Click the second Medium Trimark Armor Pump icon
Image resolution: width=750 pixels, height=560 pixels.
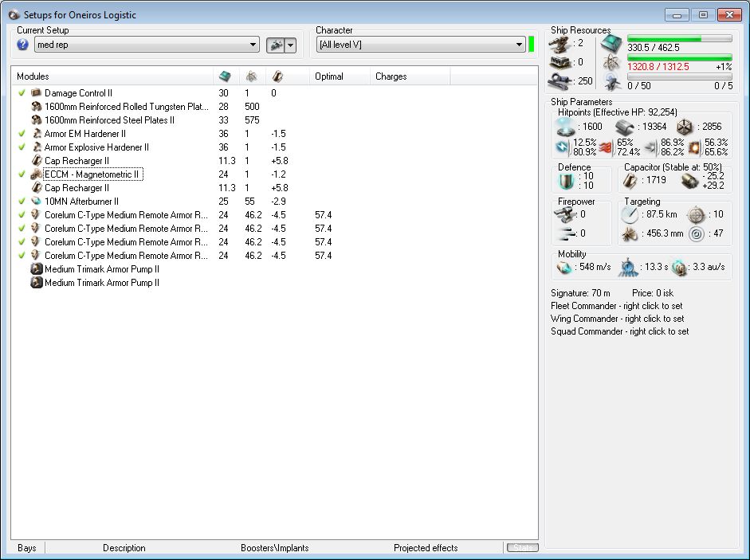37,283
